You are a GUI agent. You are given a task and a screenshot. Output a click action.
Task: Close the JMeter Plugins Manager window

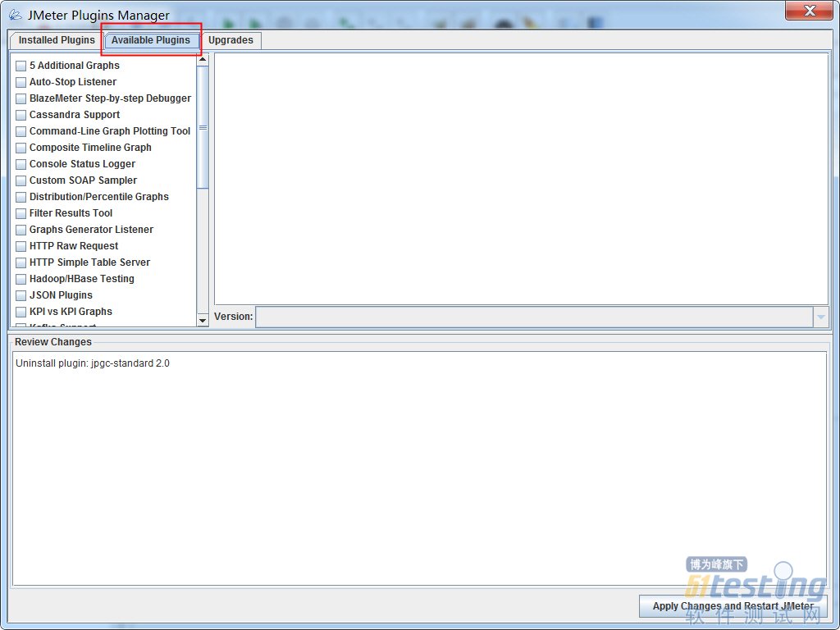(810, 10)
